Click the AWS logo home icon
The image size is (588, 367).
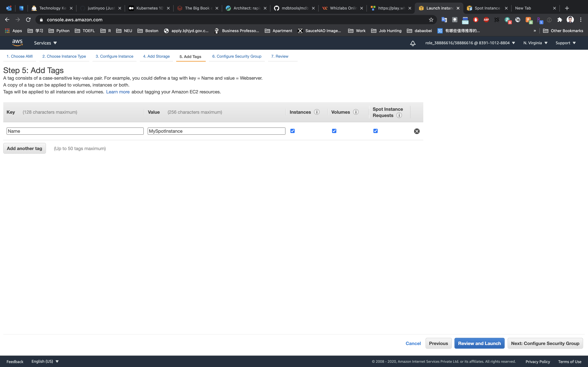(x=18, y=43)
